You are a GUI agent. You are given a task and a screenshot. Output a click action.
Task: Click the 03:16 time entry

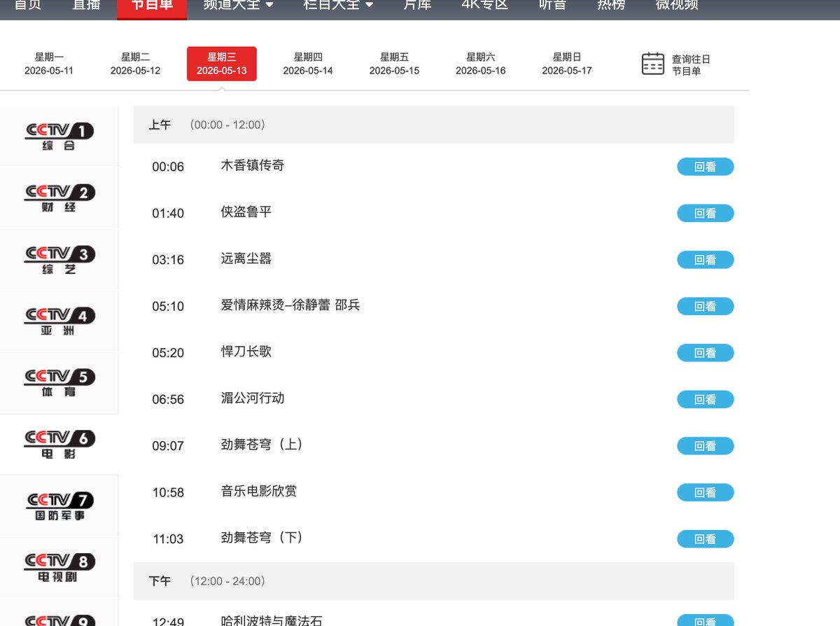point(168,260)
